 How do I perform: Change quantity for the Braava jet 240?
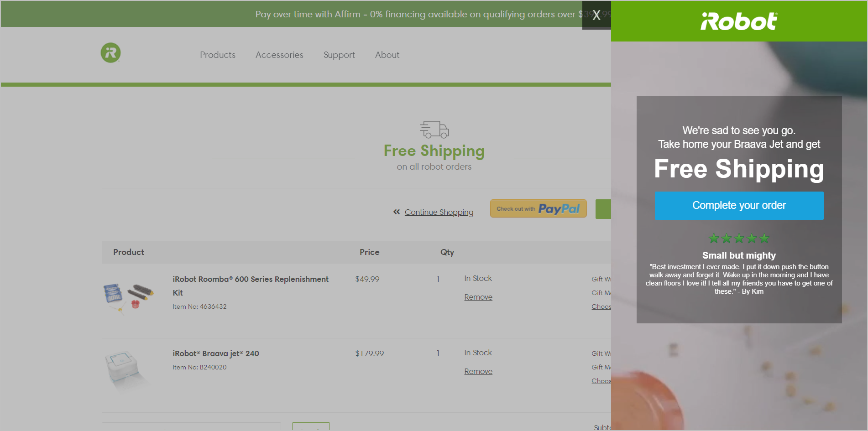[x=438, y=353]
